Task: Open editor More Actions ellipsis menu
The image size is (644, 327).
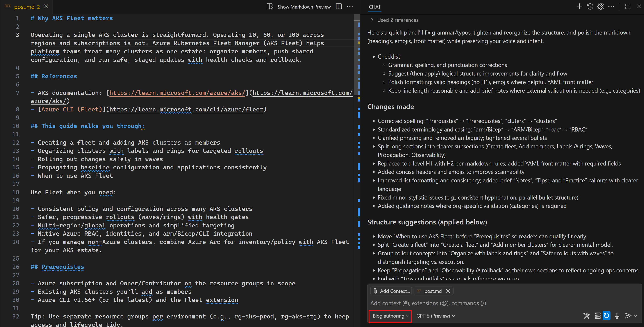Action: 350,6
